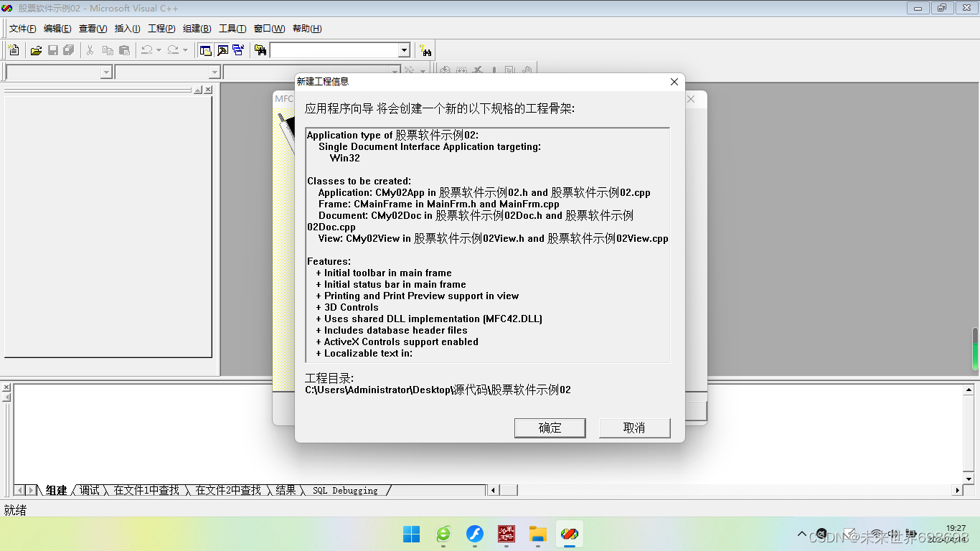980x551 pixels.
Task: Open the Window List icon
Action: pos(238,50)
